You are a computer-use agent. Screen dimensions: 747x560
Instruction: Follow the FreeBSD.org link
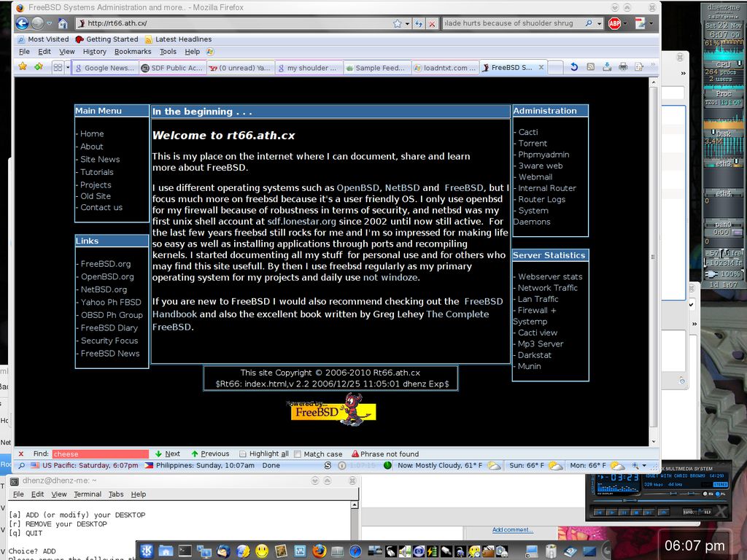tap(106, 264)
